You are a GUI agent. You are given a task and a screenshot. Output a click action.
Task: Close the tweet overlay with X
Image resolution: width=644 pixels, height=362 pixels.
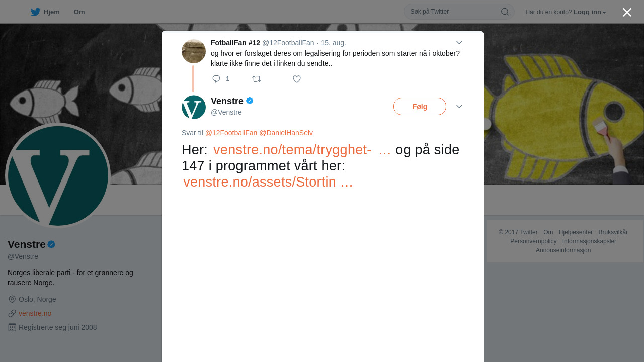point(627,12)
